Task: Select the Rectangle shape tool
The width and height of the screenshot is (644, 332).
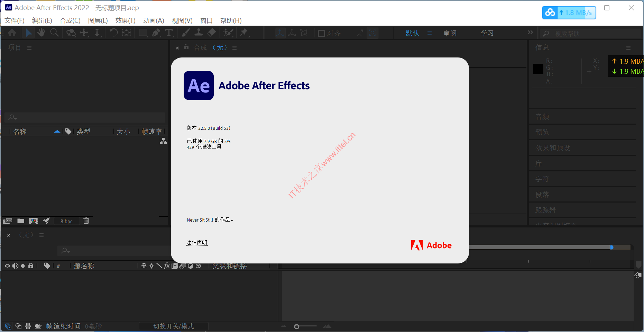Action: [143, 33]
